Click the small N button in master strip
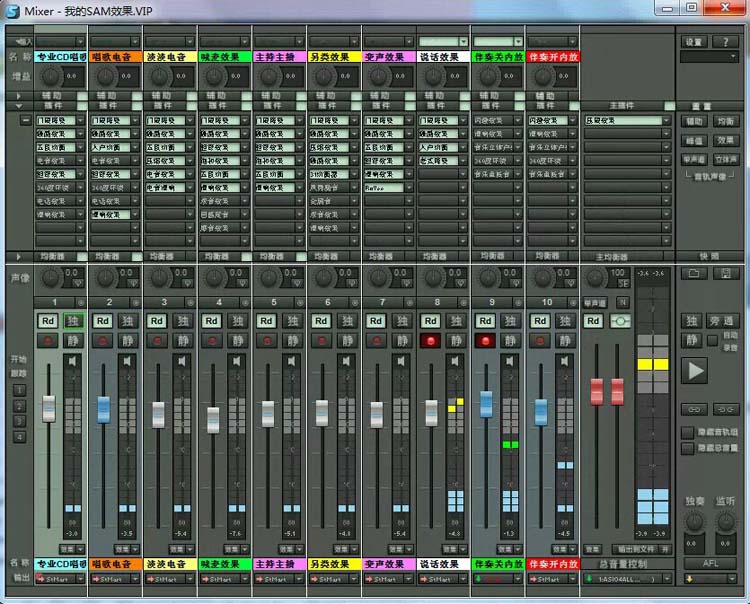This screenshot has height=604, width=750. click(623, 302)
